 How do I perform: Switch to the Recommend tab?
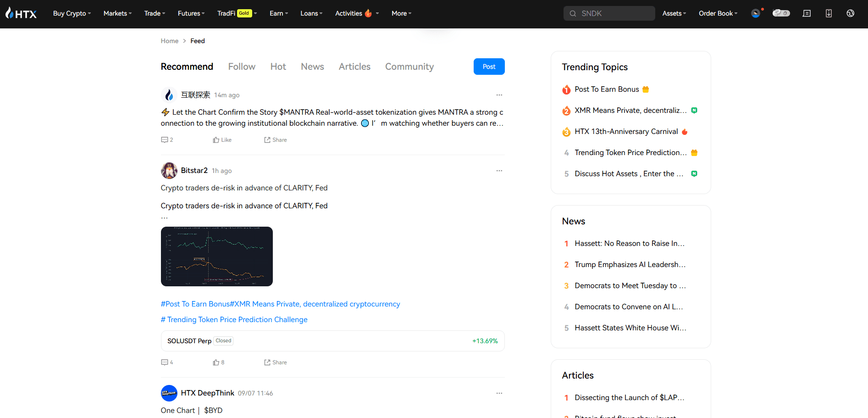(x=187, y=67)
